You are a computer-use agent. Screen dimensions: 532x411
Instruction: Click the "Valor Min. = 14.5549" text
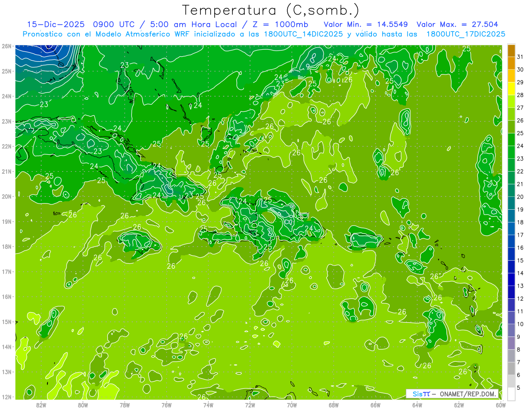[365, 24]
